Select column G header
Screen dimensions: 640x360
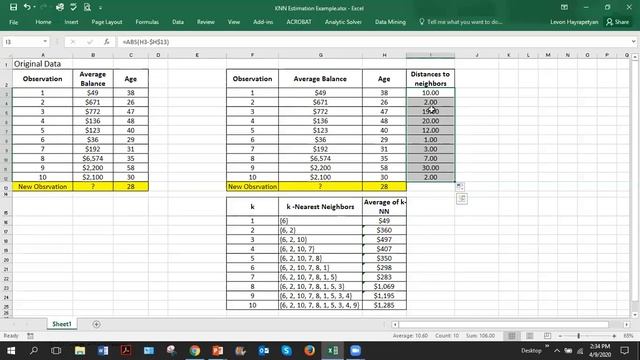click(320, 55)
